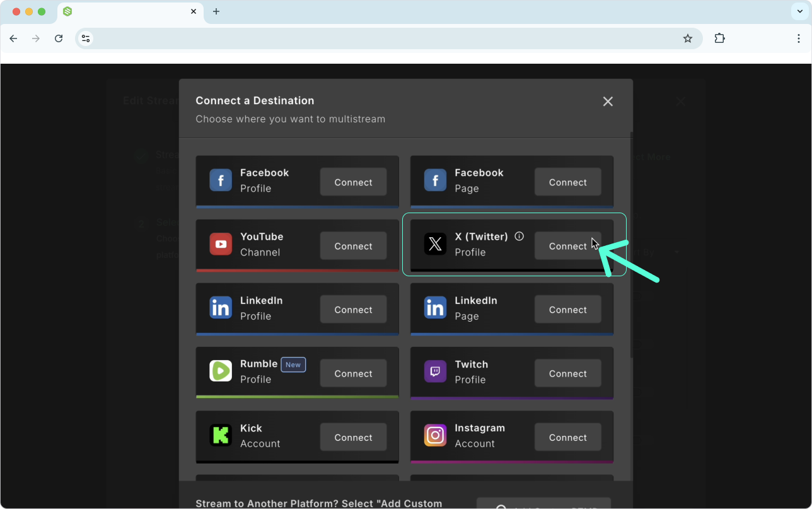This screenshot has height=509, width=812.
Task: Click the "Connect a Destination" heading
Action: point(255,100)
